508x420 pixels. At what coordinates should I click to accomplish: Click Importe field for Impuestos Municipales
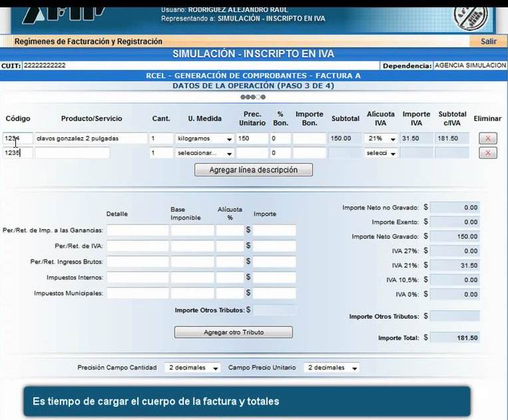pyautogui.click(x=274, y=294)
